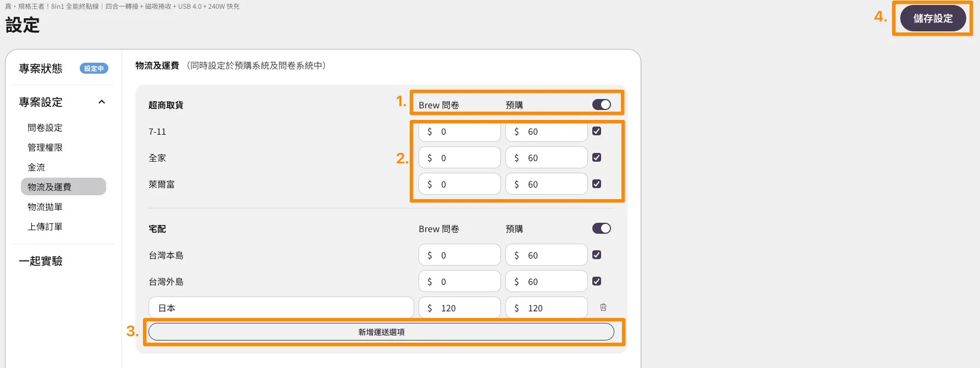The image size is (980, 368).
Task: Open 管理權限 in the sidebar
Action: tap(45, 147)
